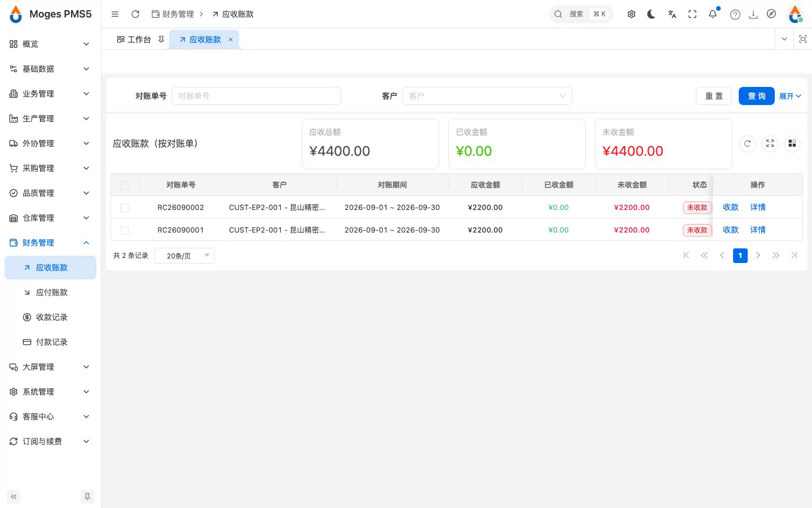Click the download icon in header
This screenshot has width=812, height=508.
click(x=753, y=15)
